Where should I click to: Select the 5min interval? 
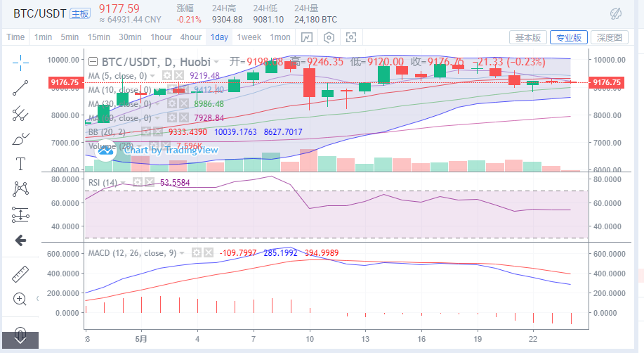70,37
